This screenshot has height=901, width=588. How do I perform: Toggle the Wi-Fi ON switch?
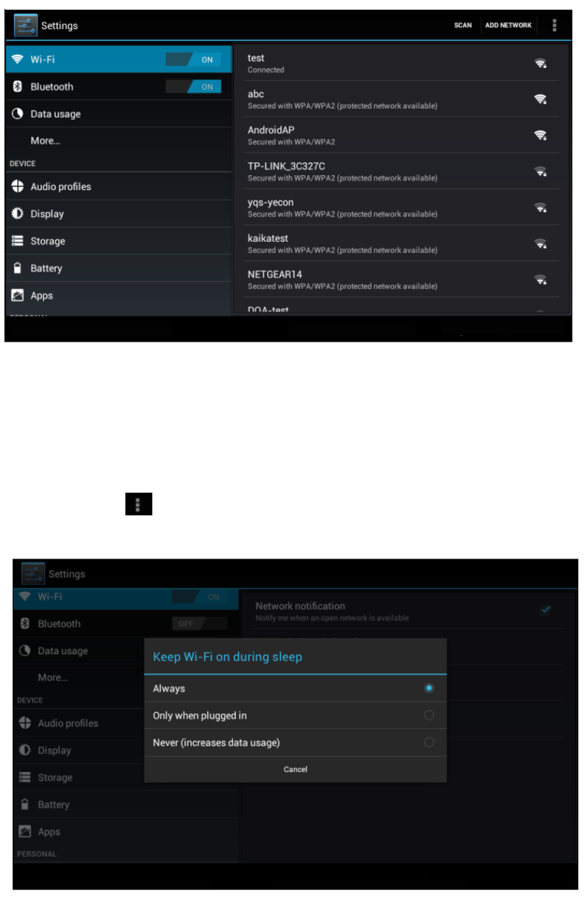(193, 60)
